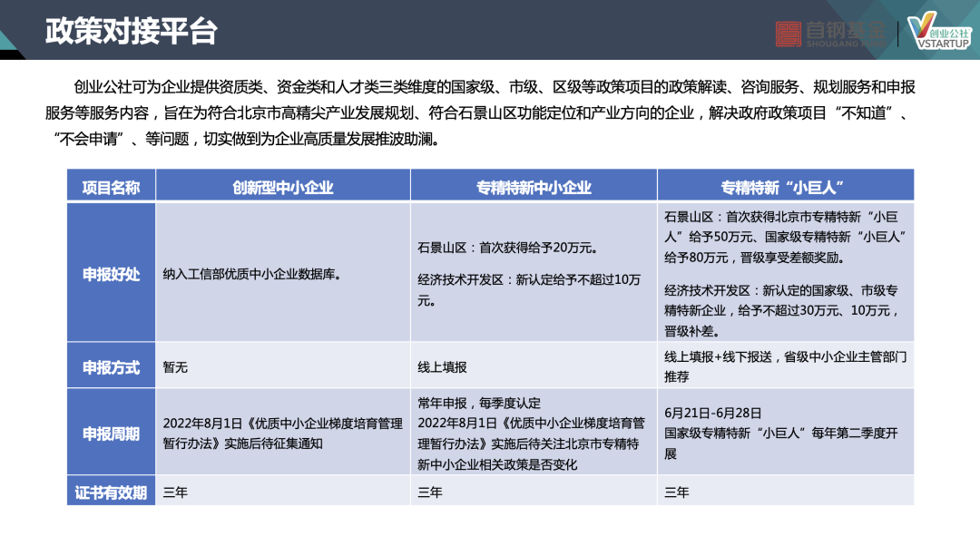Screen dimensions: 980x546
Task: Click the 线上填报 cell under 专精特新中小企业
Action: [x=442, y=367]
